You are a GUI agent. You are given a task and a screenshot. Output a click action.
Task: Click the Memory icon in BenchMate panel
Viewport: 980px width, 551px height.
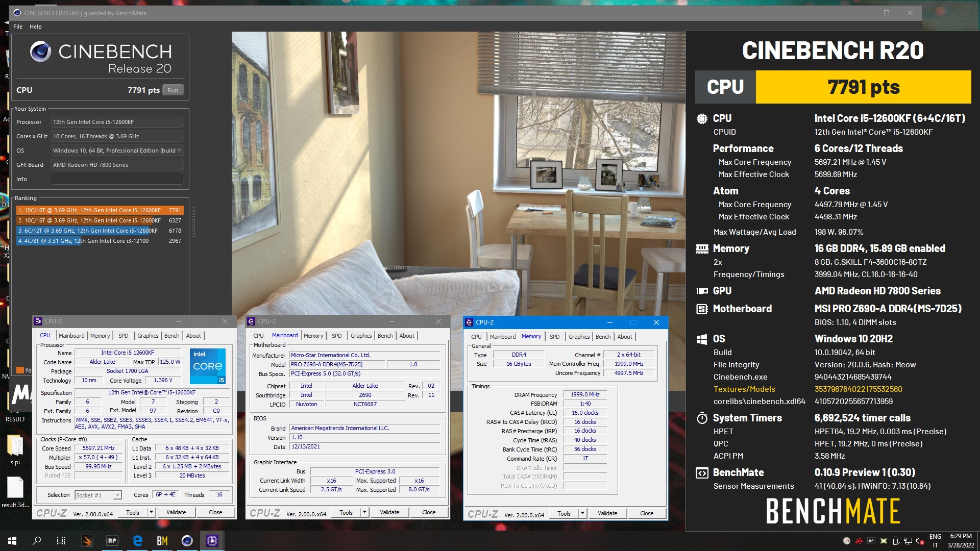pos(702,249)
